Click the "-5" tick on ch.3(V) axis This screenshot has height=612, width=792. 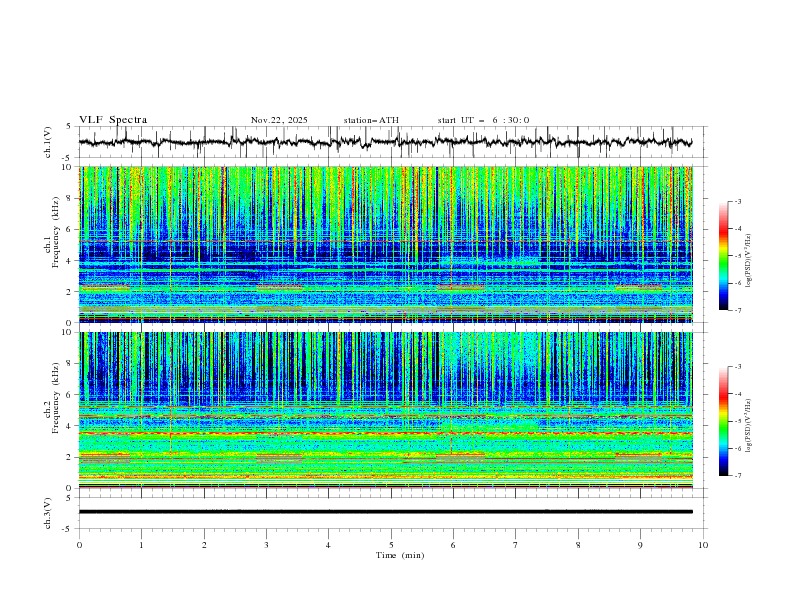point(67,529)
